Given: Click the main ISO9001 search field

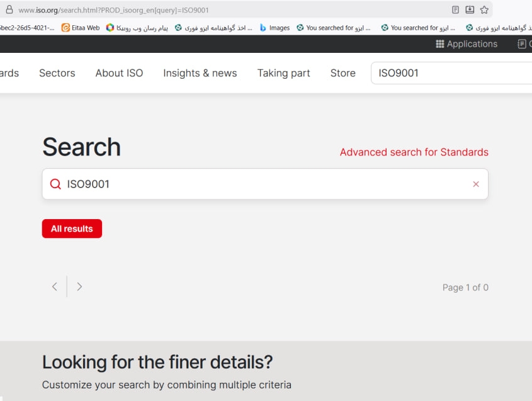Looking at the screenshot, I should tap(264, 184).
